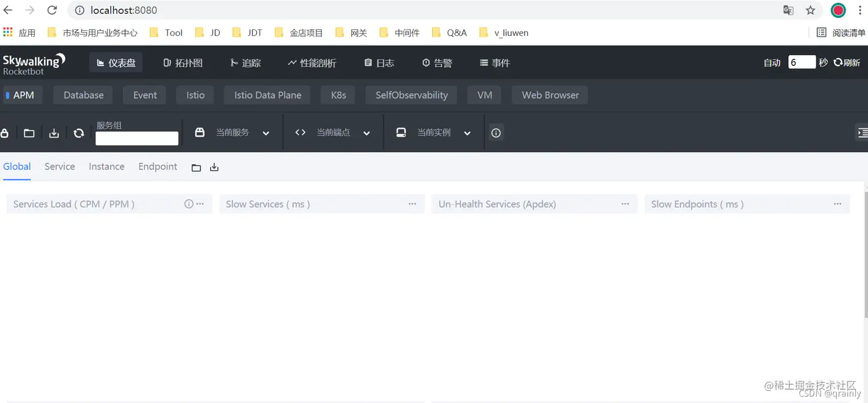Screen dimensions: 868x403
Task: Switch to the Service tab
Action: [60, 166]
